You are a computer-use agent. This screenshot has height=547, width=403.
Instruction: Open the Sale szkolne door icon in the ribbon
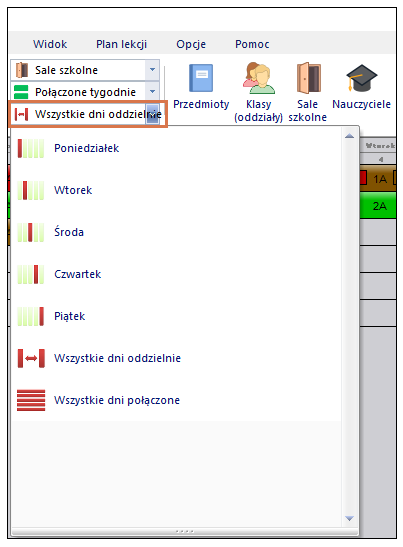pos(307,78)
